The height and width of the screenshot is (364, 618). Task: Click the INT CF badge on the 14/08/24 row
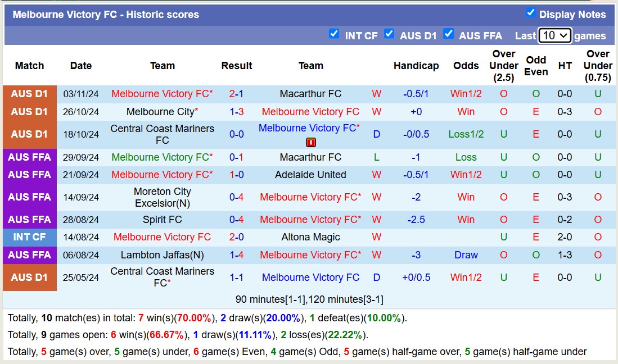point(29,237)
